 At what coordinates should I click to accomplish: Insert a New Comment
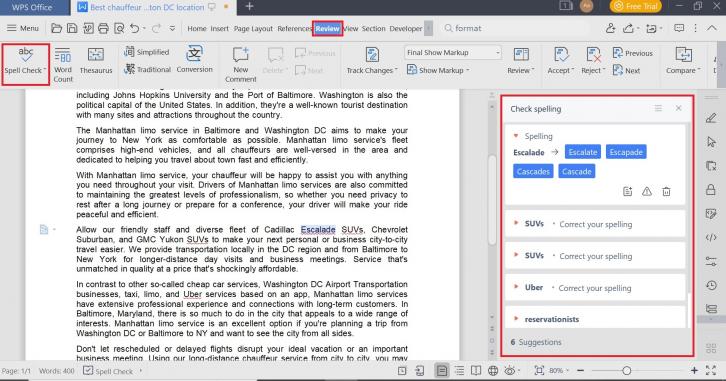coord(241,65)
